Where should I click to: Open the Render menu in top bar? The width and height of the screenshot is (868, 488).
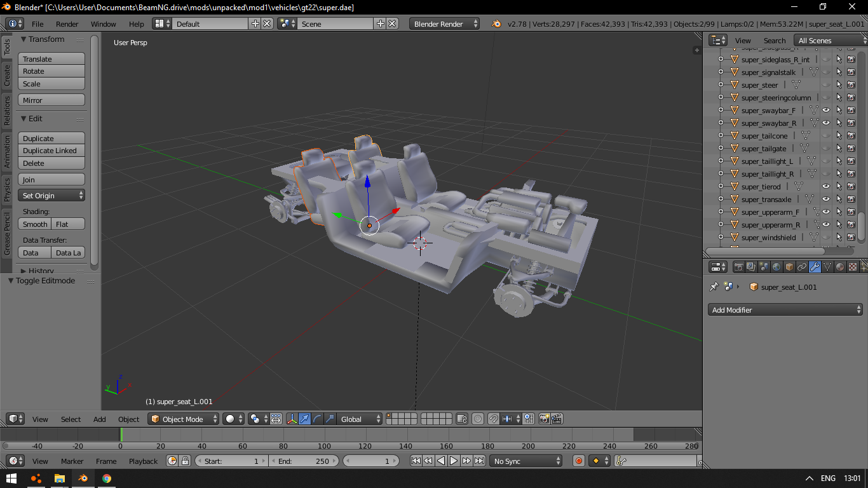tap(67, 24)
